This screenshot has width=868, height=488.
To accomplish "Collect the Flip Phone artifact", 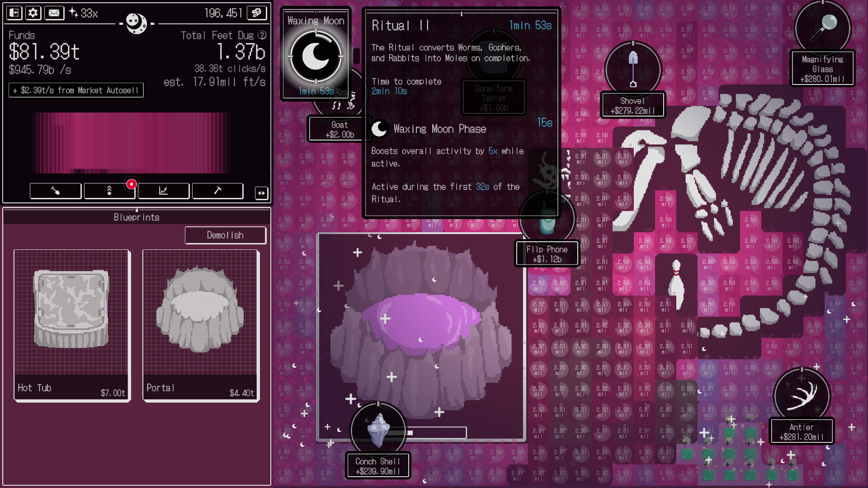I will point(547,219).
